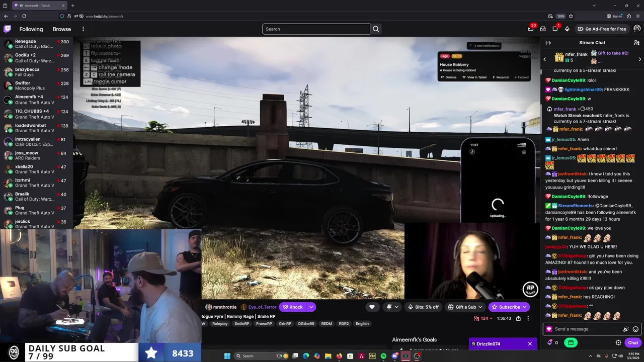Open the Gift a Sub dropdown
Image resolution: width=644 pixels, height=362 pixels.
pos(465,307)
